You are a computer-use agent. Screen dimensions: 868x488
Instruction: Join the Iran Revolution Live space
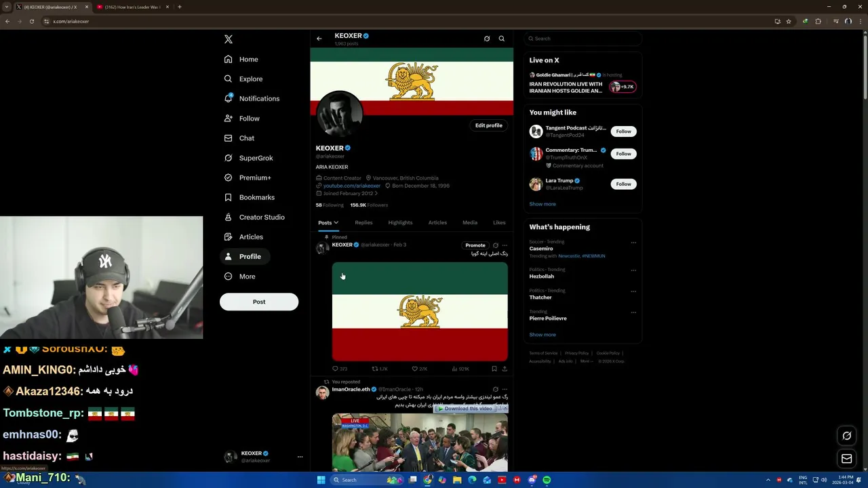(x=583, y=81)
